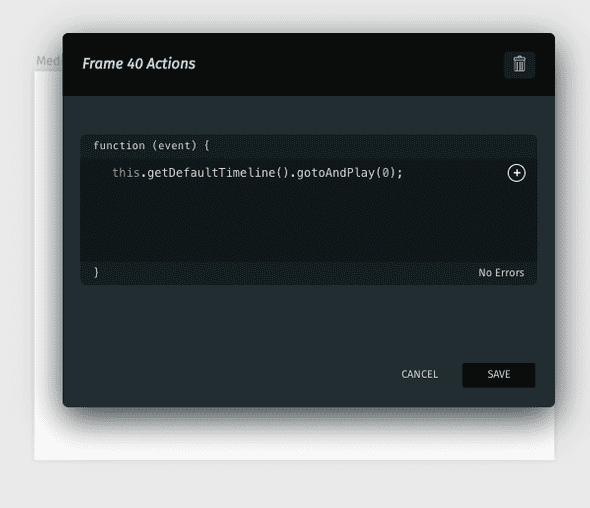
Task: Click the word 'event' in function header
Action: [174, 146]
